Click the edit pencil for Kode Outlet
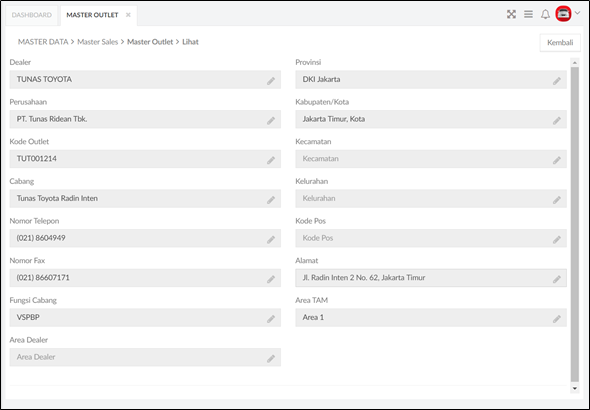Screen dimensions: 590x410 271,160
